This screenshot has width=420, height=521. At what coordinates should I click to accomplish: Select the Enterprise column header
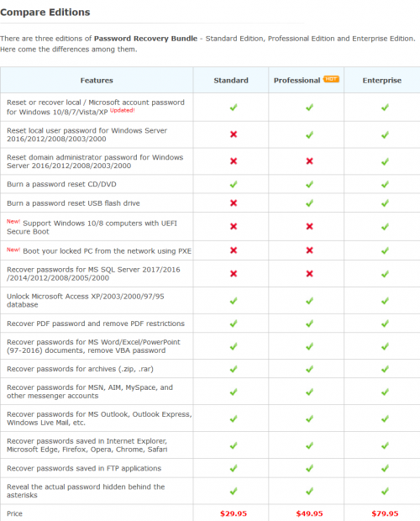click(382, 81)
